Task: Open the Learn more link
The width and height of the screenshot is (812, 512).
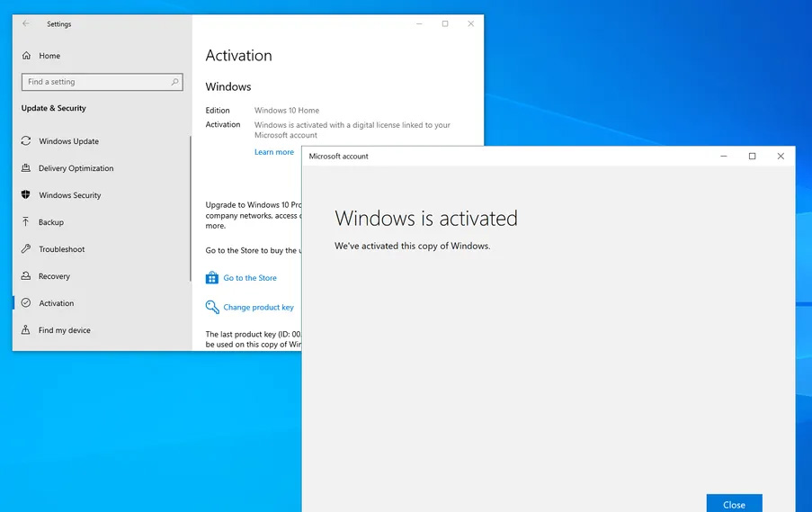Action: pyautogui.click(x=274, y=152)
